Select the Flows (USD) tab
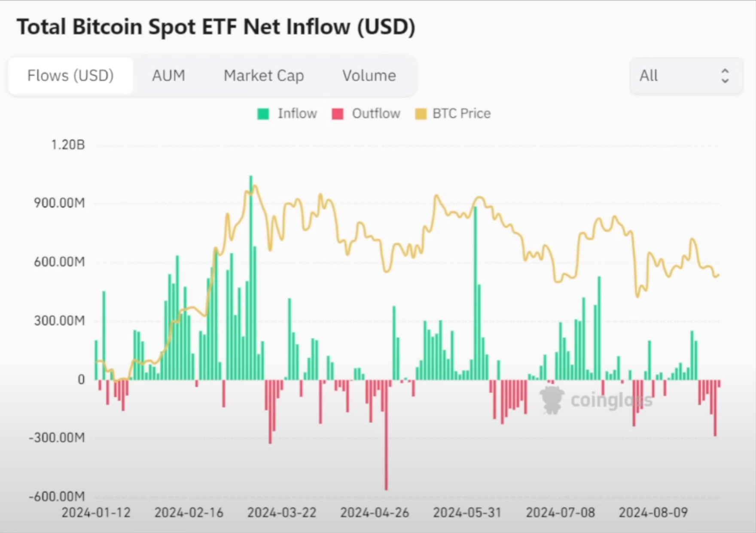Image resolution: width=756 pixels, height=533 pixels. coord(70,76)
